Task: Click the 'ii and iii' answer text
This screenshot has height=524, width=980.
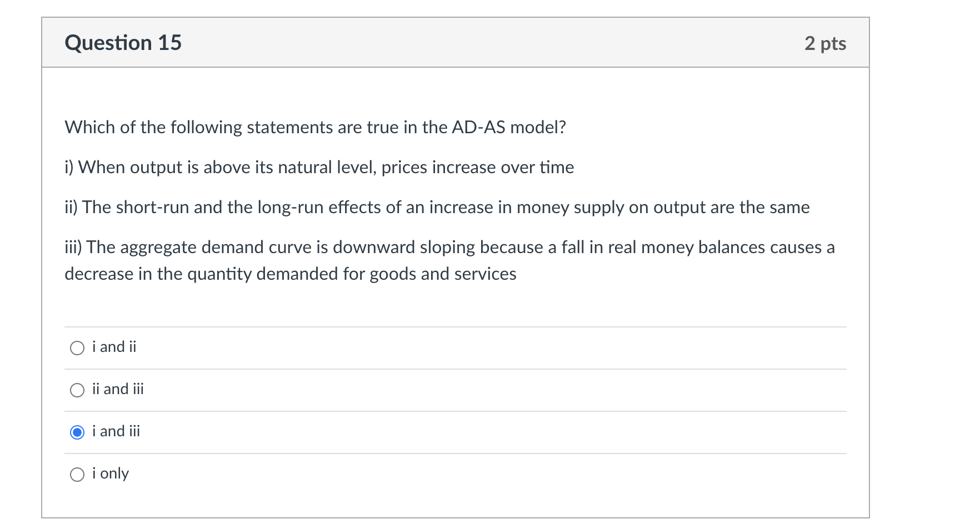Action: coord(118,389)
